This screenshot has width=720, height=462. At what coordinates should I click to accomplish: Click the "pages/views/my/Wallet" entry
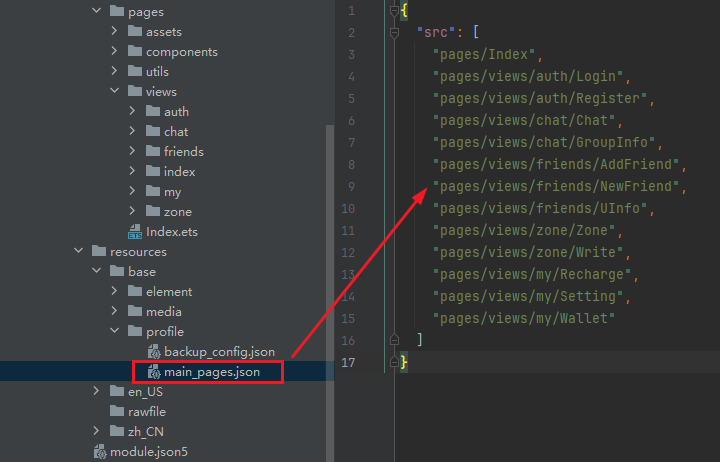click(x=524, y=318)
